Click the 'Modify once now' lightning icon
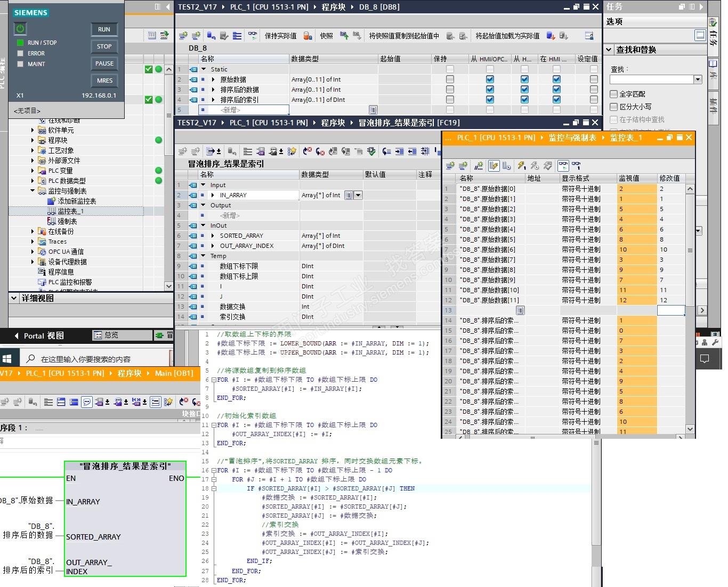 point(522,166)
